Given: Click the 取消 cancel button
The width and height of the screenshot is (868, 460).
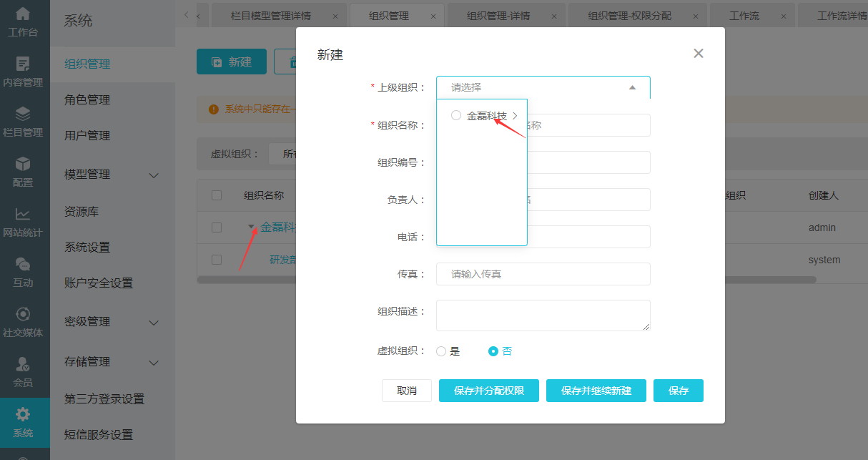Looking at the screenshot, I should pyautogui.click(x=407, y=391).
